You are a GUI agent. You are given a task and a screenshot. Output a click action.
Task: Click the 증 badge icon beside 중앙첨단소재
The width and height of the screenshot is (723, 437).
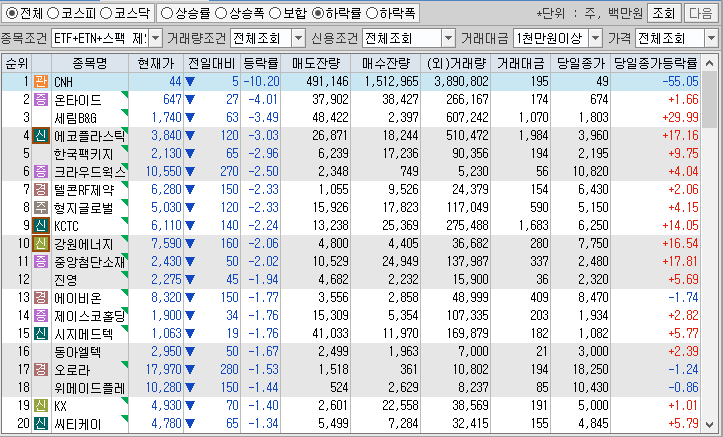coord(41,261)
